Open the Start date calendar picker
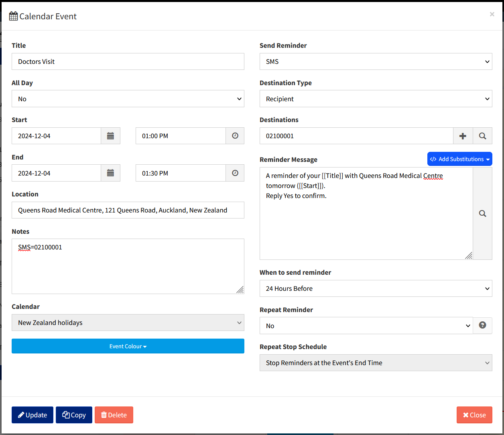 (x=110, y=136)
